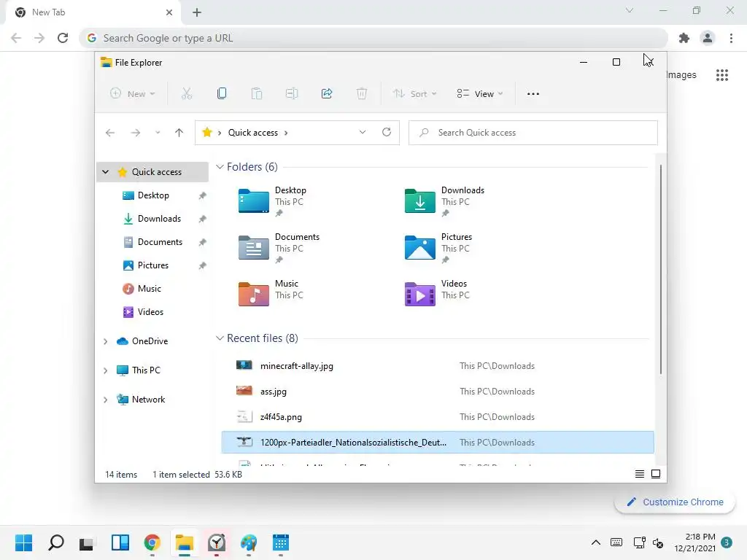
Task: Open Chrome extensions puzzle icon
Action: point(684,38)
